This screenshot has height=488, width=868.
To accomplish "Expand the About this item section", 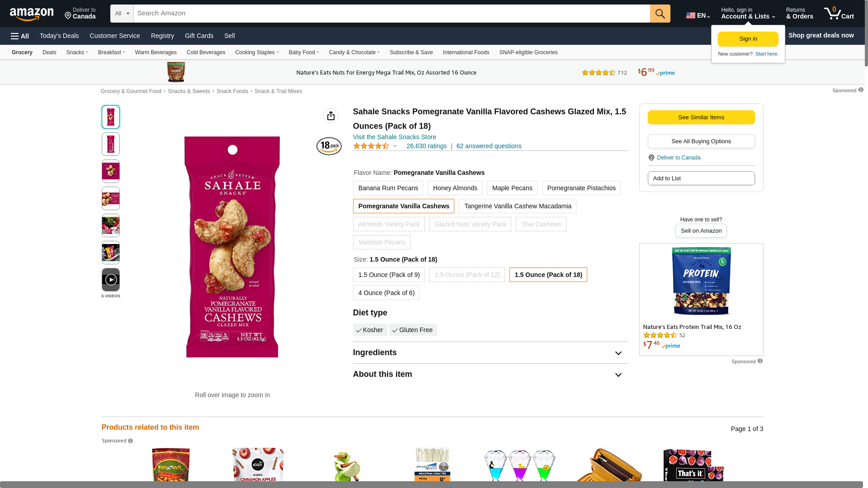I will (x=618, y=375).
